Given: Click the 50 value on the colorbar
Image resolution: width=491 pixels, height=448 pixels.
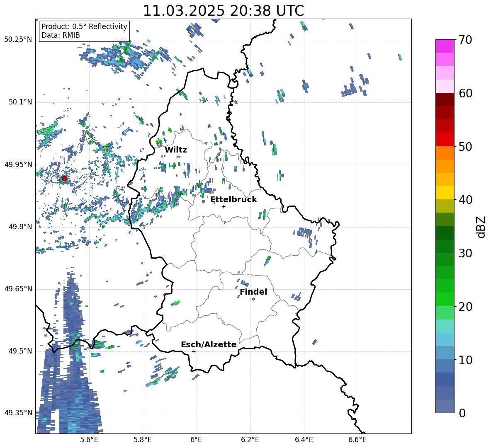Looking at the screenshot, I should [465, 146].
